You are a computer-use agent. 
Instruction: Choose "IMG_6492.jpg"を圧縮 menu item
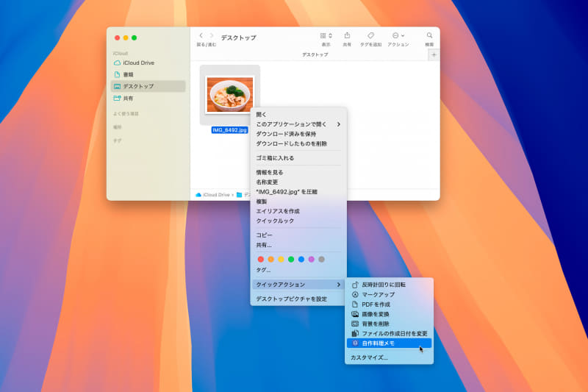tap(298, 192)
